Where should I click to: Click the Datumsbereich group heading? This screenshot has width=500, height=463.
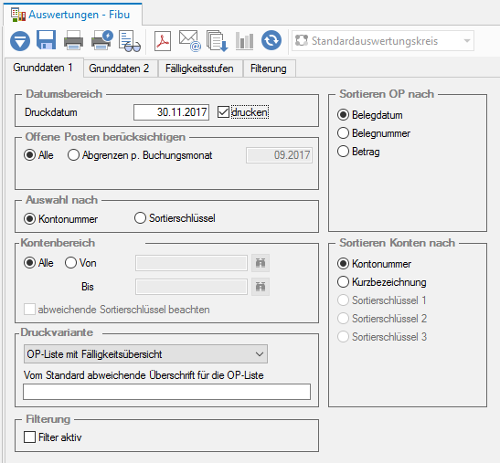(64, 94)
